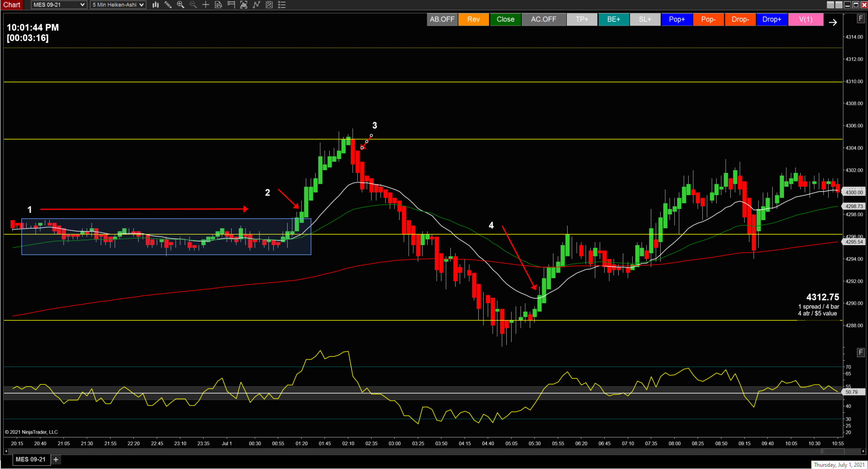Click the right arrow beside V(1)
Image resolution: width=868 pixels, height=469 pixels.
[833, 22]
